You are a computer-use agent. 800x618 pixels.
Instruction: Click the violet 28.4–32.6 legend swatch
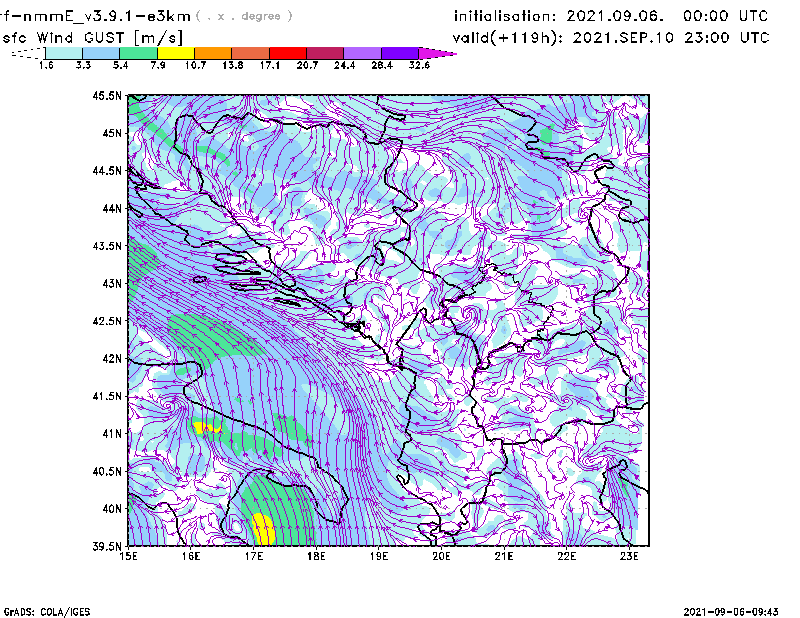click(x=399, y=53)
